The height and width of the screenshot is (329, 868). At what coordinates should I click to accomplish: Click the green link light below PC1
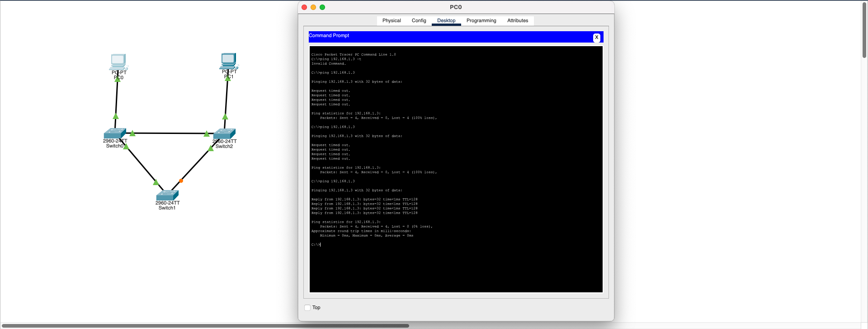pyautogui.click(x=228, y=79)
